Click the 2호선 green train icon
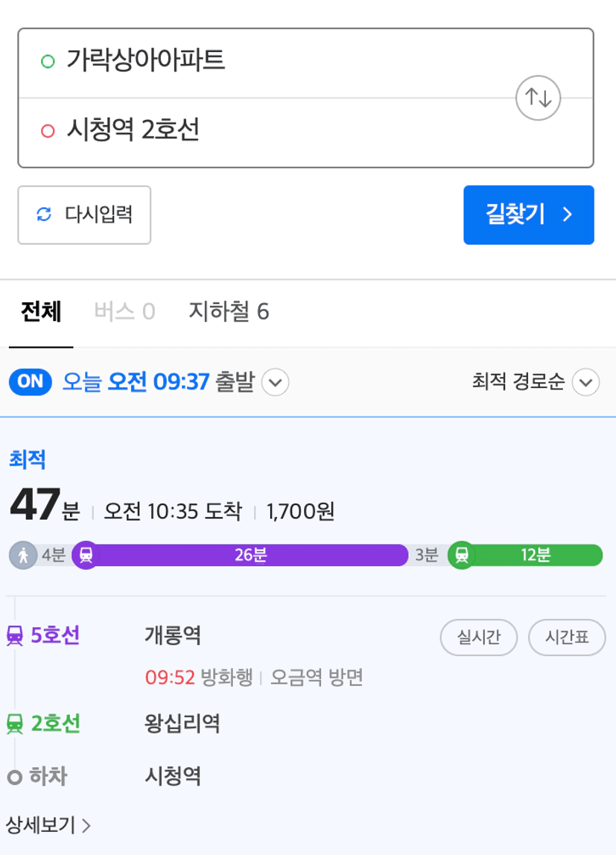The height and width of the screenshot is (855, 616). [15, 724]
